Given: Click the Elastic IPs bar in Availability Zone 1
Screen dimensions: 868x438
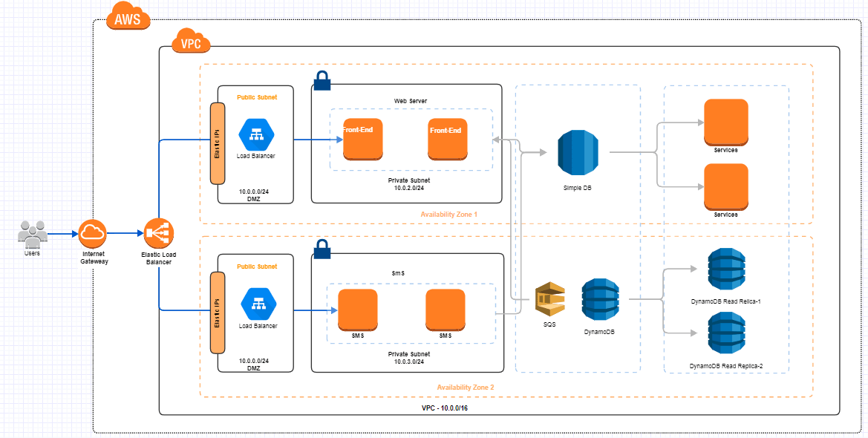Looking at the screenshot, I should pos(218,143).
